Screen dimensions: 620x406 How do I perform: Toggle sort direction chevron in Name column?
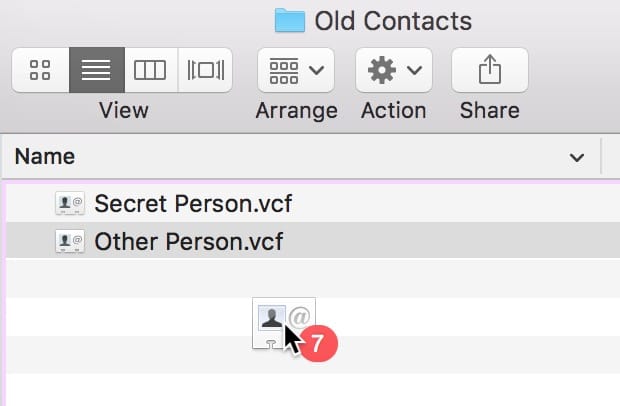click(576, 158)
